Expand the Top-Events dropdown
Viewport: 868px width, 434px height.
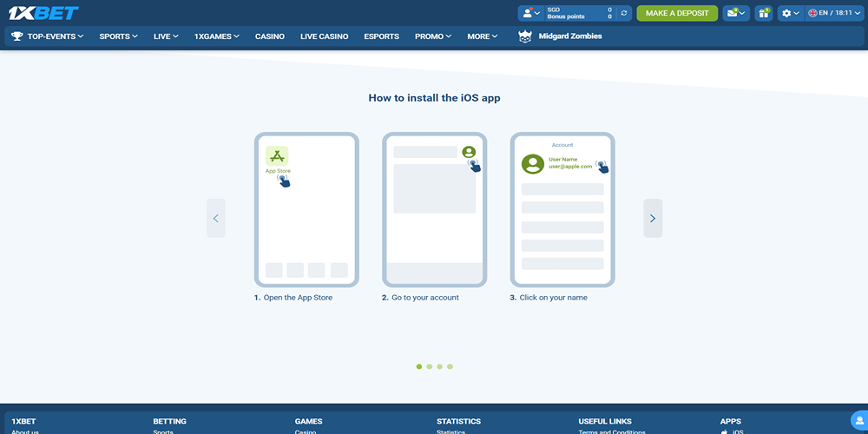[48, 36]
